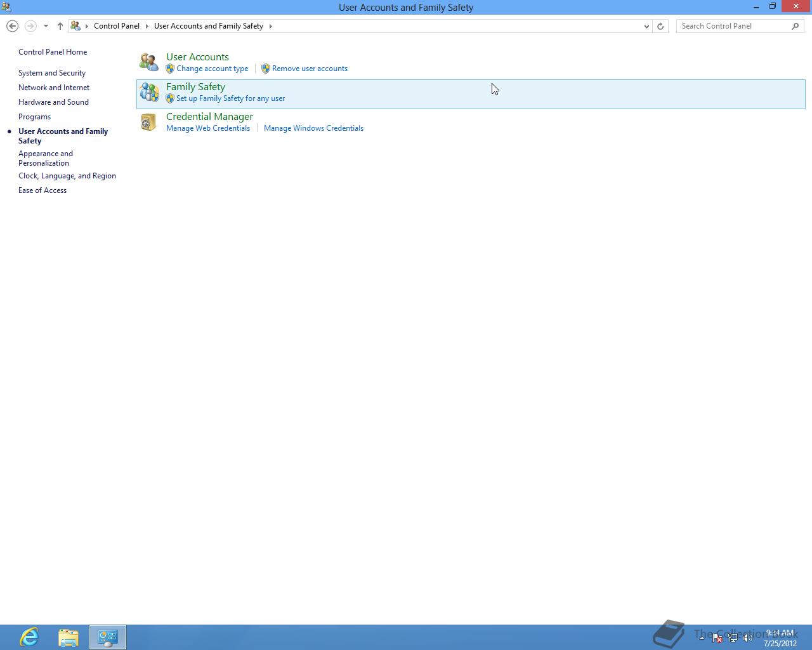812x650 pixels.
Task: Open the Action Center flag tray icon
Action: coord(717,638)
